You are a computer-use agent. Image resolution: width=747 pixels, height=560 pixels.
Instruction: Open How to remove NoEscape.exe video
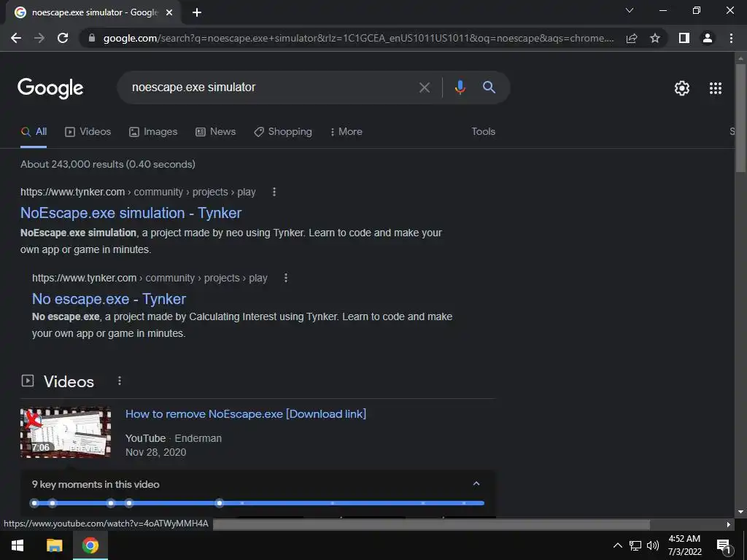point(246,414)
